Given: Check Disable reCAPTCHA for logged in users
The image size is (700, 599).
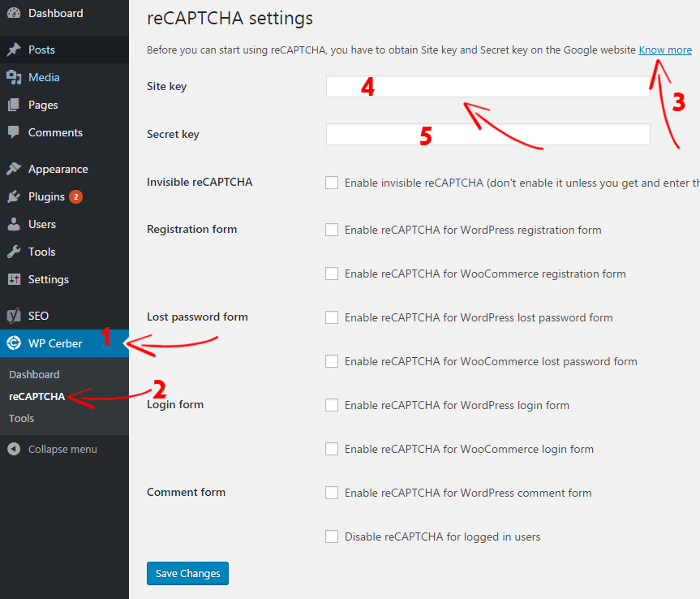Looking at the screenshot, I should point(332,537).
